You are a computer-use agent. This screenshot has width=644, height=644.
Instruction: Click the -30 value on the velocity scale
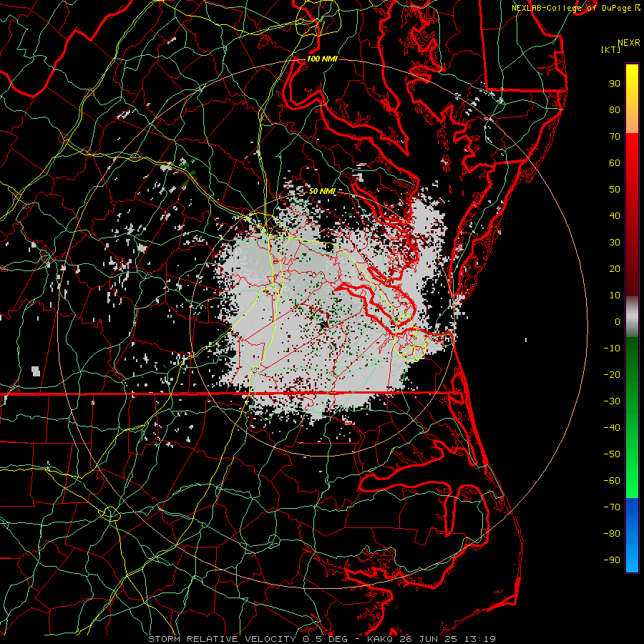pos(612,401)
